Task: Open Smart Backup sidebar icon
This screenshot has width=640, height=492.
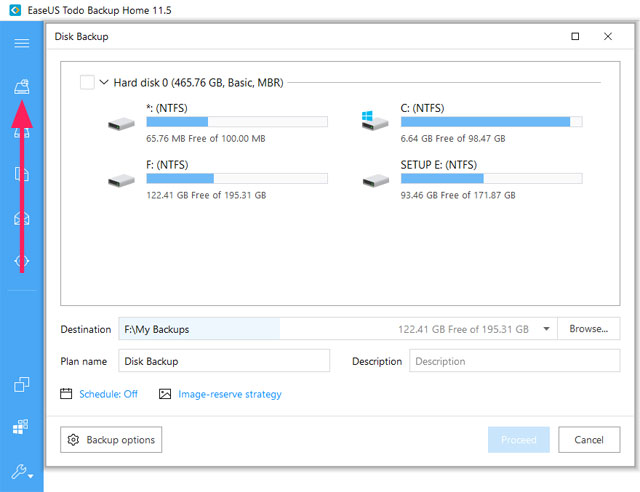Action: click(x=22, y=261)
